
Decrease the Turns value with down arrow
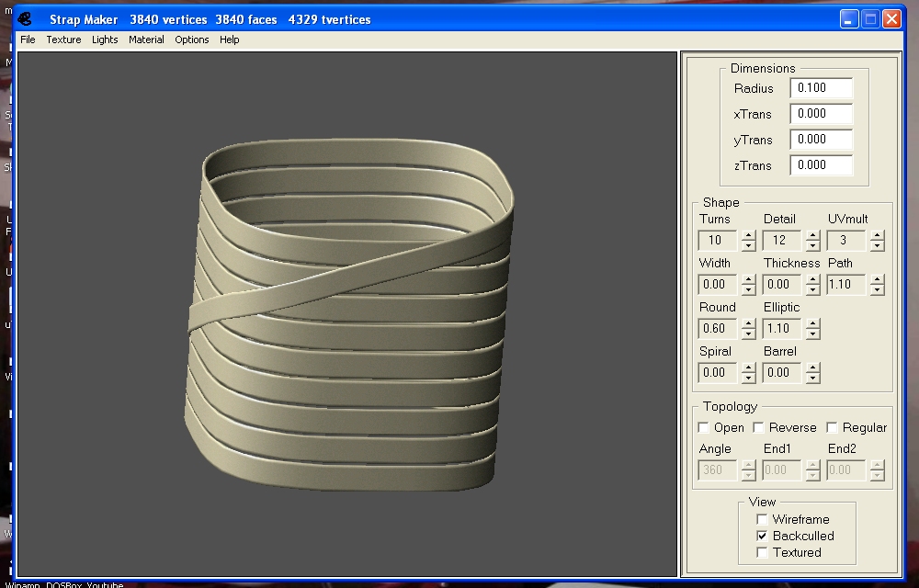click(x=748, y=245)
